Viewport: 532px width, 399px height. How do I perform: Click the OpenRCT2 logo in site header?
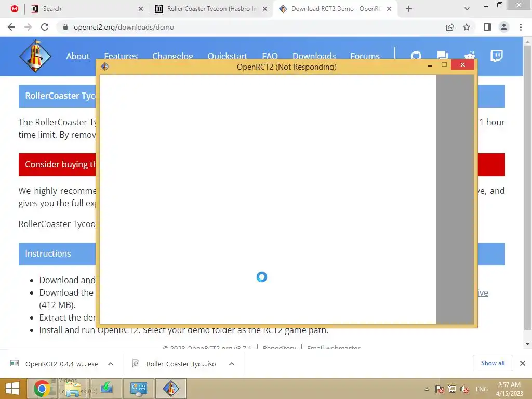(35, 56)
